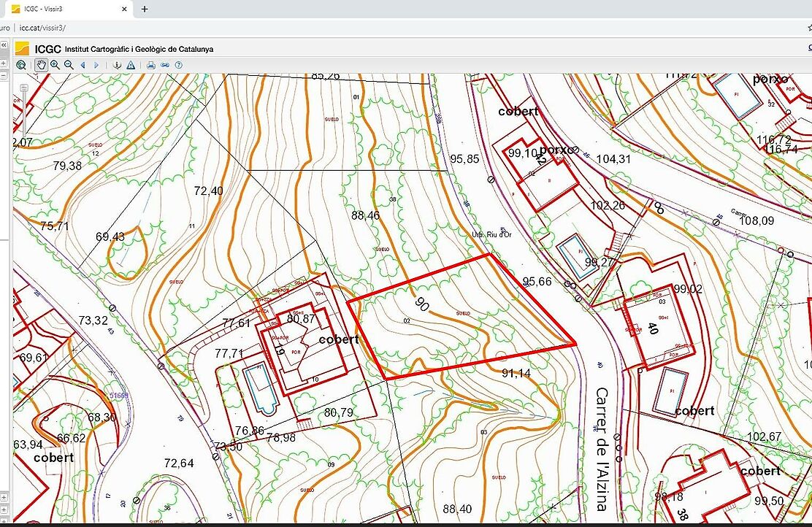Close the ICGC - Vissir3 tab

click(x=124, y=9)
